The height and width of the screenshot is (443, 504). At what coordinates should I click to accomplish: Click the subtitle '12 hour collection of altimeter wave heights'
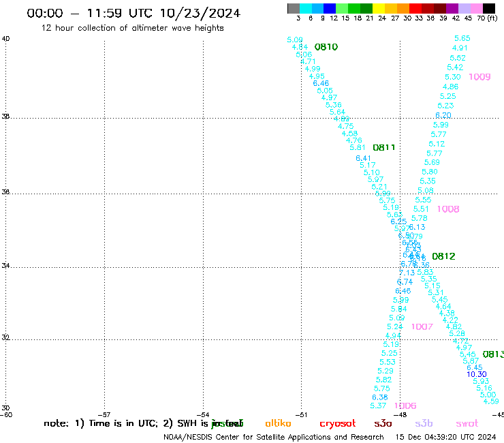132,28
